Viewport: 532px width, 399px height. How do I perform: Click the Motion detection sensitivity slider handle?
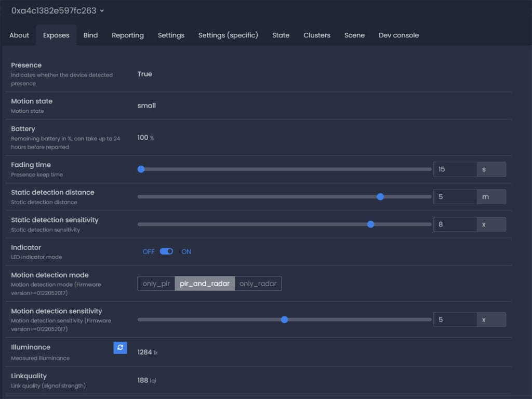284,320
